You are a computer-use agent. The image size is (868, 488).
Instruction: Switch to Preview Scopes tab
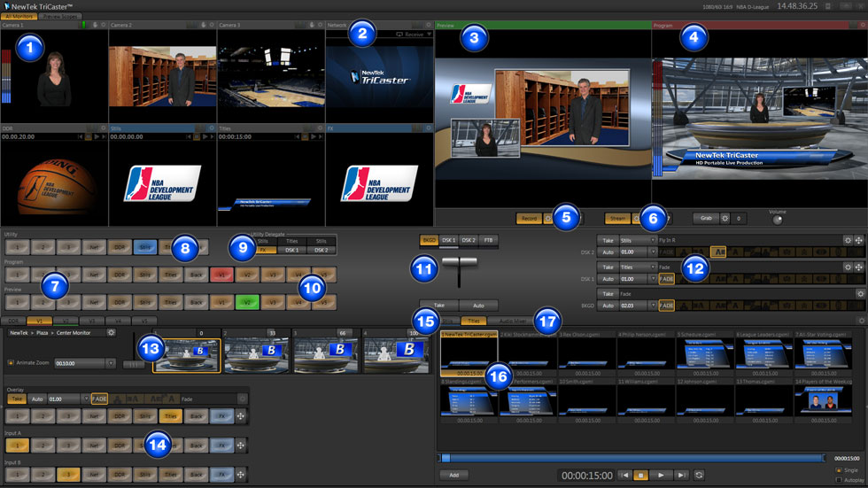tap(60, 17)
